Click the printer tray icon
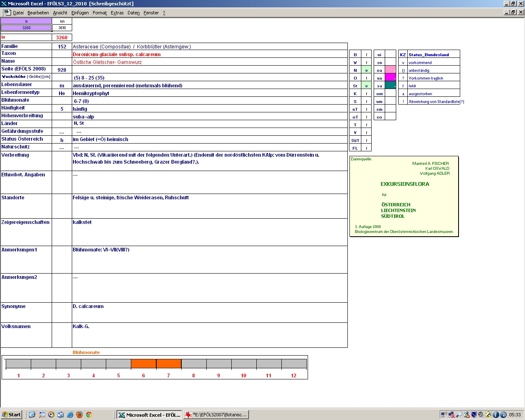The height and width of the screenshot is (420, 525). pyautogui.click(x=488, y=415)
